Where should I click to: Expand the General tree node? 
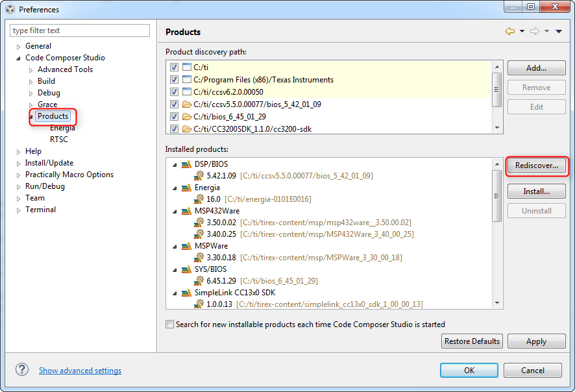coord(18,47)
